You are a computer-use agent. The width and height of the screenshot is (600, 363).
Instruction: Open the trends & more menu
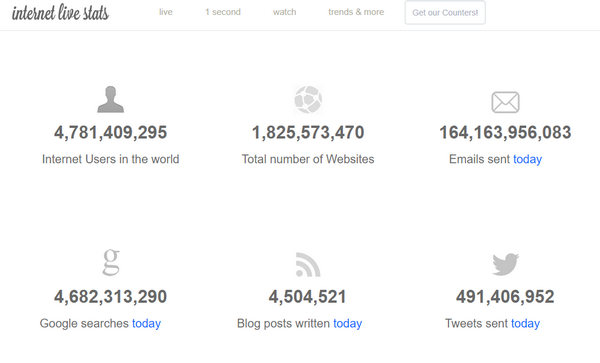coord(356,12)
